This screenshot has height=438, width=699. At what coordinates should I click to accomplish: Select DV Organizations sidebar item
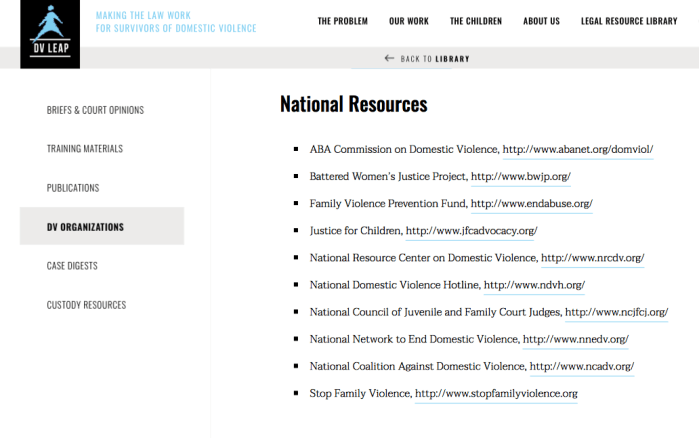[x=85, y=227]
